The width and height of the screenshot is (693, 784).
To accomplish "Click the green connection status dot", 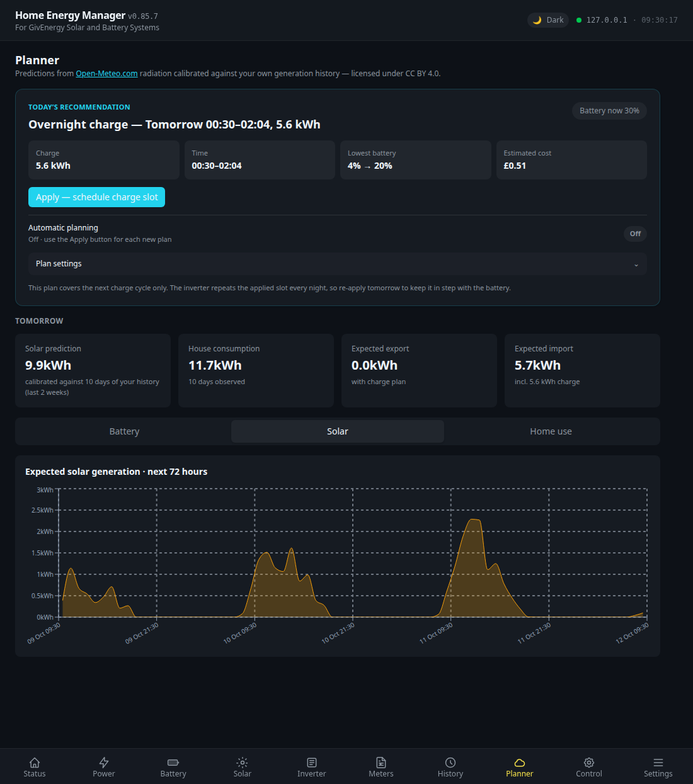I will tap(579, 20).
